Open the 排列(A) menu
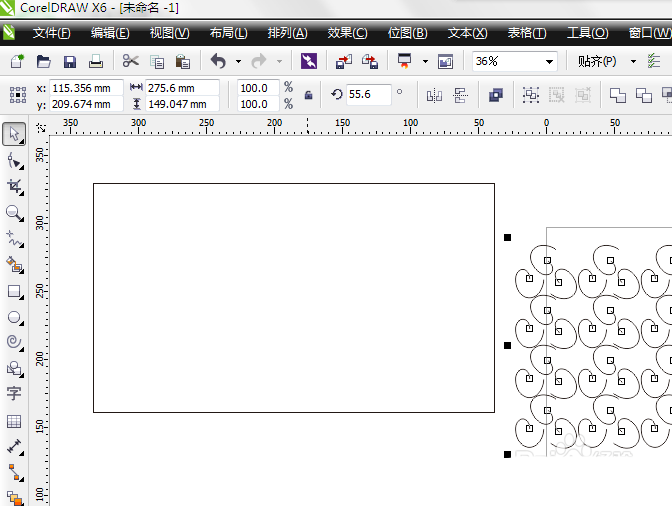Screen dimensions: 672x506 [288, 33]
